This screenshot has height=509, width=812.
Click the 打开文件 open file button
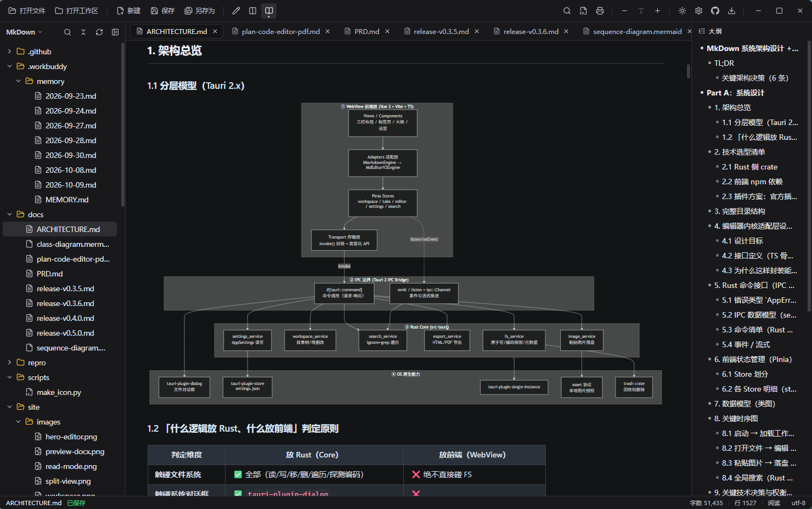(x=26, y=11)
